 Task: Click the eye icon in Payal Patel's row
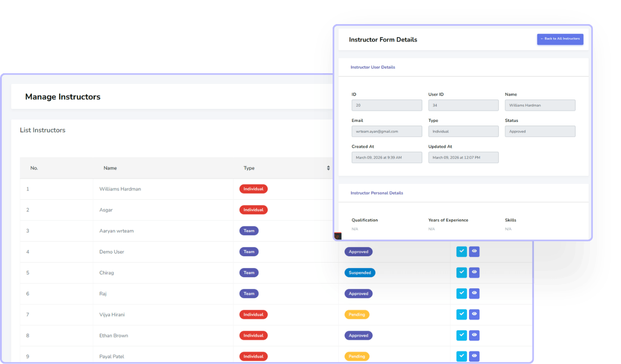[474, 356]
